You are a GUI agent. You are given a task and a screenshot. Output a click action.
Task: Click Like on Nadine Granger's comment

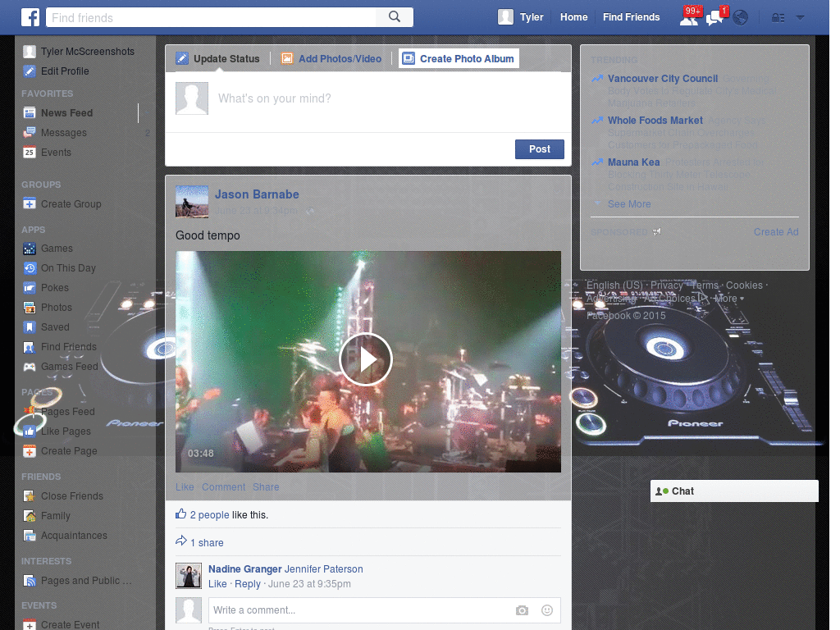tap(217, 584)
